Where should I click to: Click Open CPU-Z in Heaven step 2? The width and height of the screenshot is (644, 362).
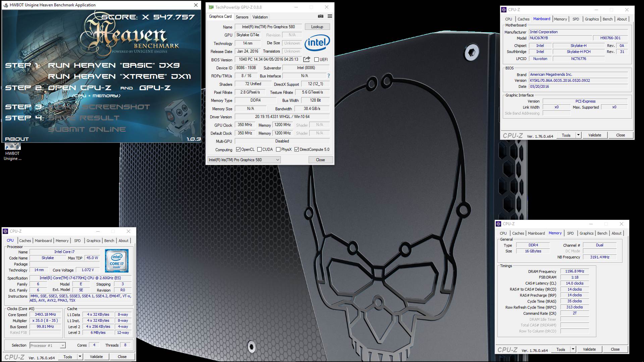pos(80,88)
